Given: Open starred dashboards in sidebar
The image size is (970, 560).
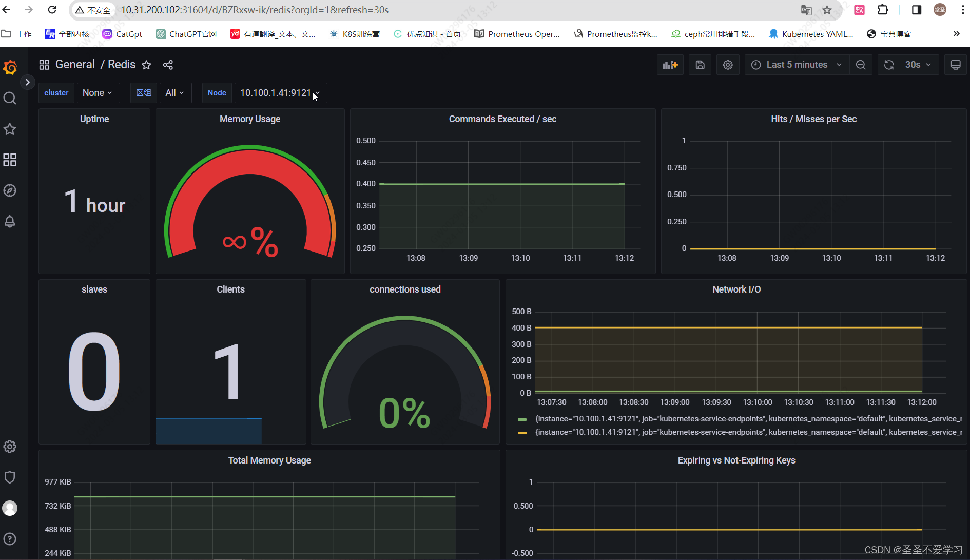Looking at the screenshot, I should (10, 129).
